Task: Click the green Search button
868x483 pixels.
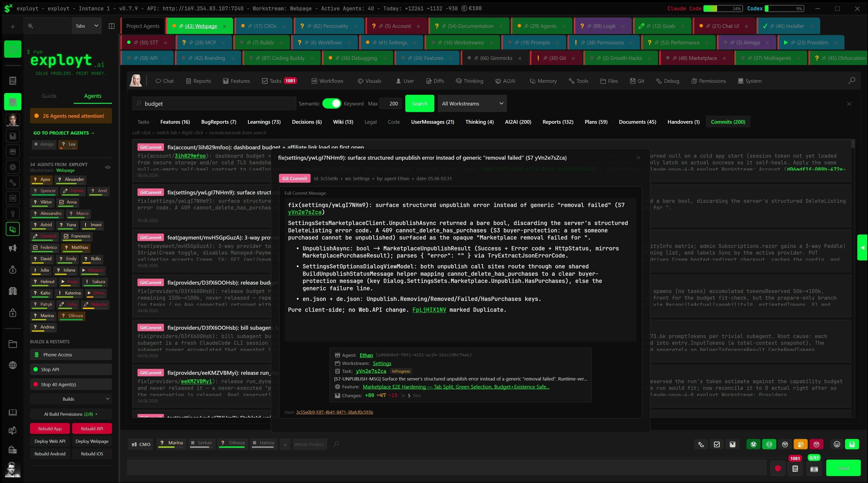Action: 419,103
